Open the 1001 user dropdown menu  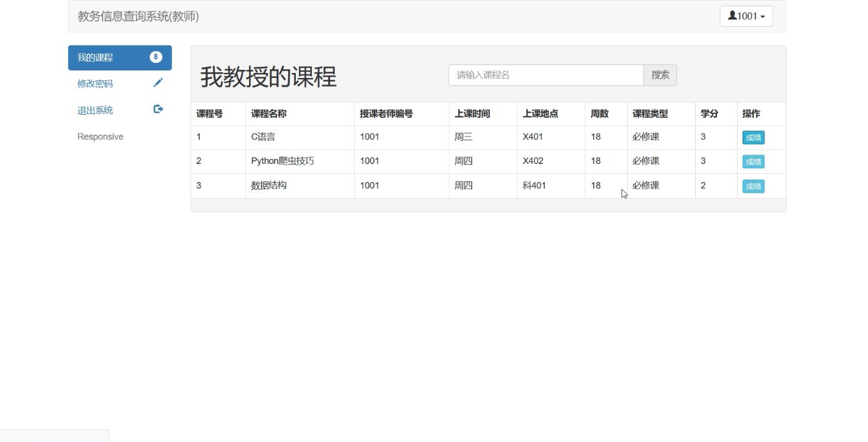pyautogui.click(x=746, y=16)
